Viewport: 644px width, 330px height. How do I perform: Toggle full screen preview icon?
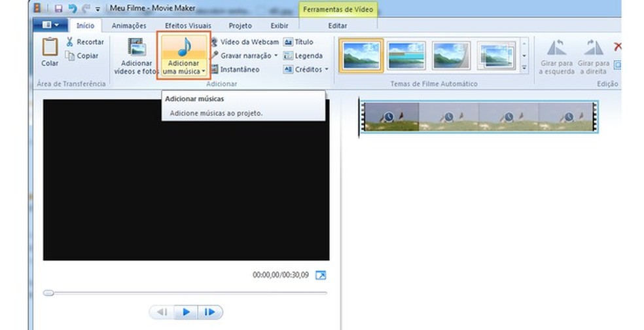(321, 275)
